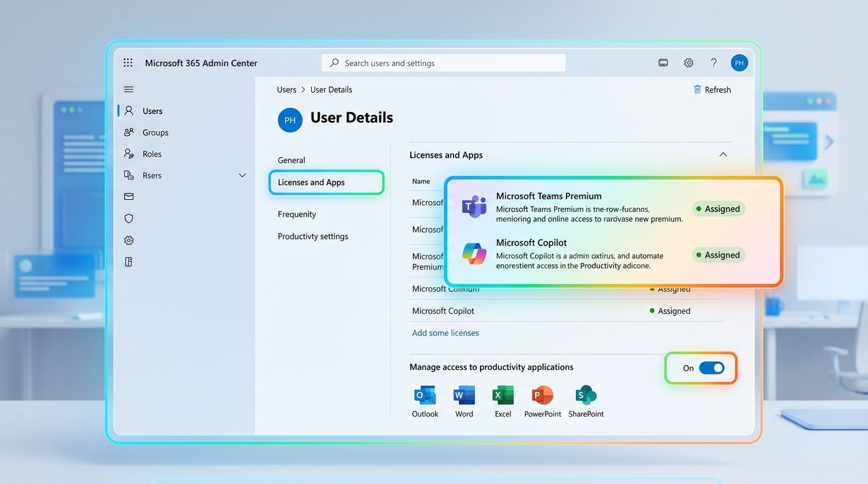
Task: Open the PowerPoint app icon
Action: click(x=542, y=396)
